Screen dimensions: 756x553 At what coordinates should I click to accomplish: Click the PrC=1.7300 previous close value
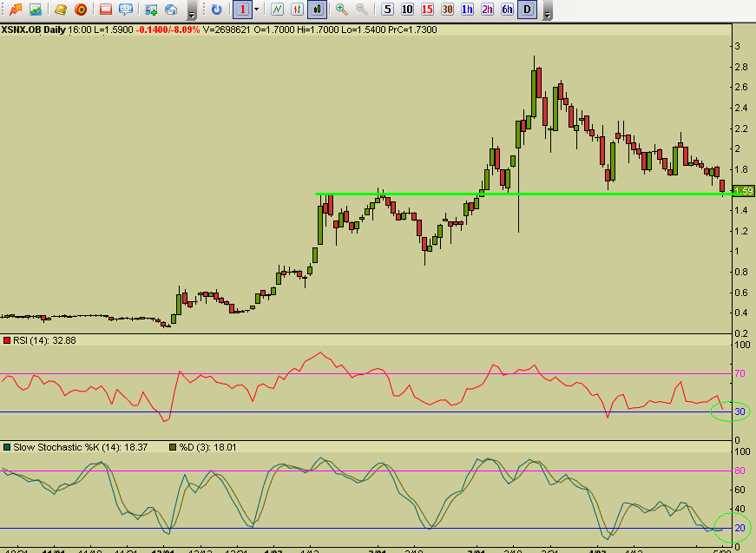pos(412,30)
